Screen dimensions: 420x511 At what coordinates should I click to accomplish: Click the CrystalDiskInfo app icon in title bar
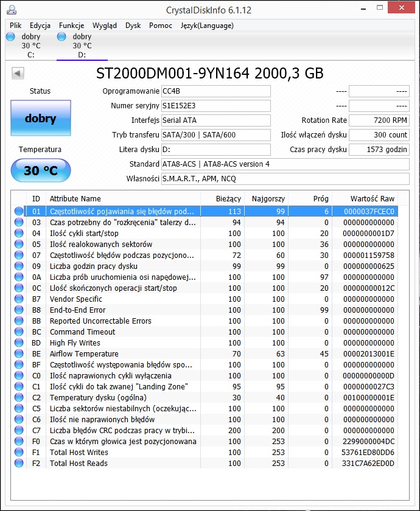12,10
